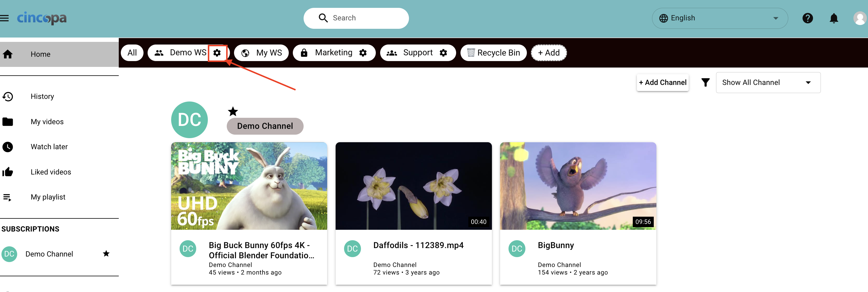The image size is (868, 292).
Task: Open Demo WS settings gear
Action: click(217, 53)
